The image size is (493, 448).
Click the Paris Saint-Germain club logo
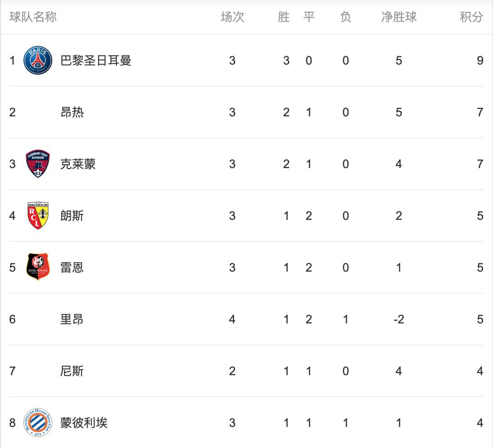tap(38, 60)
